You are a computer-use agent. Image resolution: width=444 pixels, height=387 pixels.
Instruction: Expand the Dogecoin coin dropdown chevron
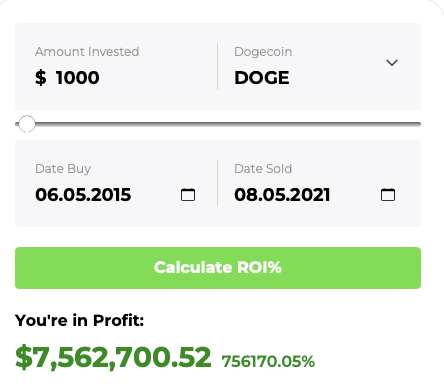pos(392,63)
